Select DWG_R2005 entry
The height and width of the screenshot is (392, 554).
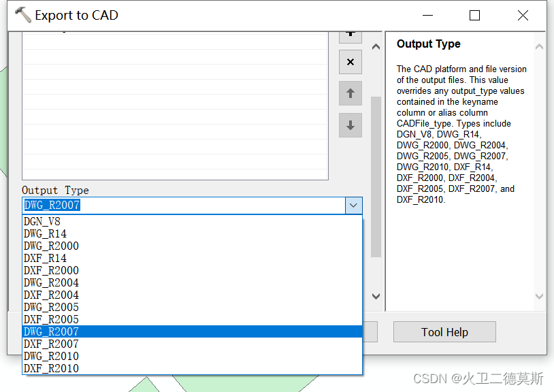coord(192,307)
